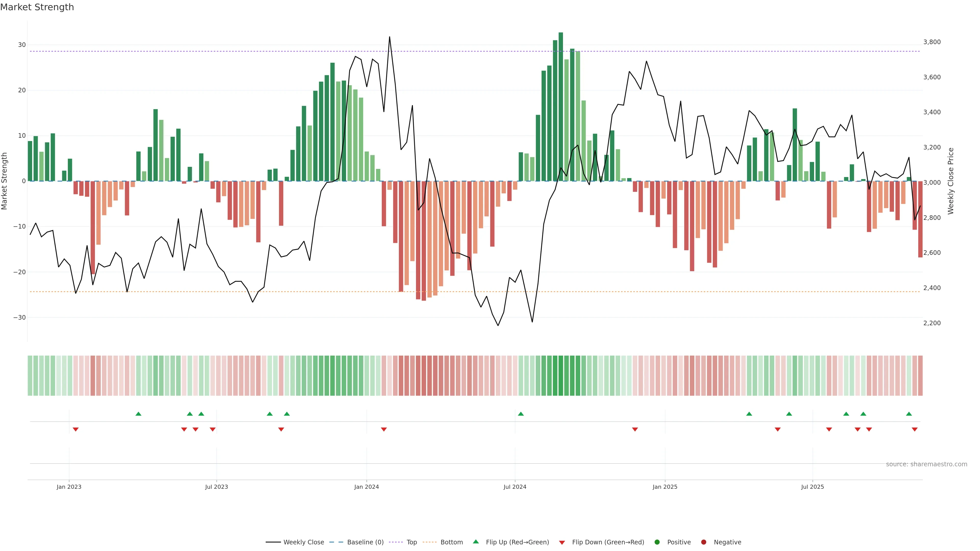Click the green Positive legend dot
Image resolution: width=980 pixels, height=551 pixels.
(x=657, y=542)
